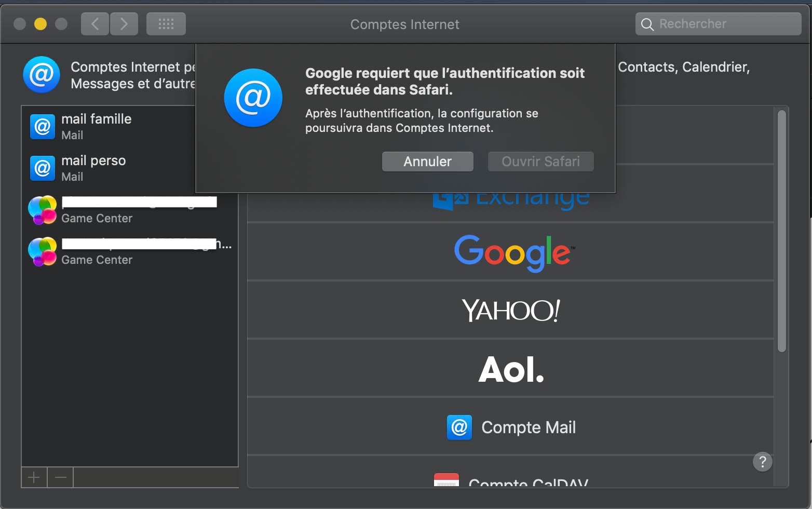Select the mail perso account
Viewport: 812px width, 509px height.
point(93,168)
